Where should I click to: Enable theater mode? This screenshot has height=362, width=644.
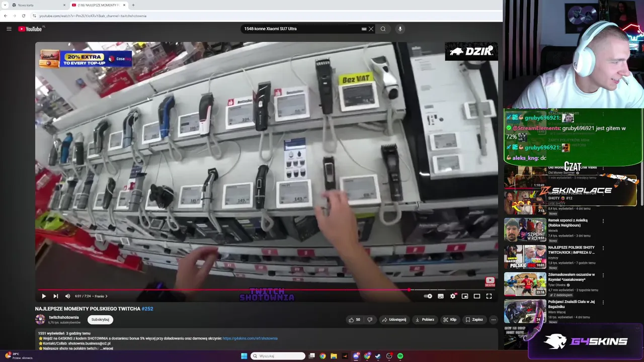pos(477,296)
